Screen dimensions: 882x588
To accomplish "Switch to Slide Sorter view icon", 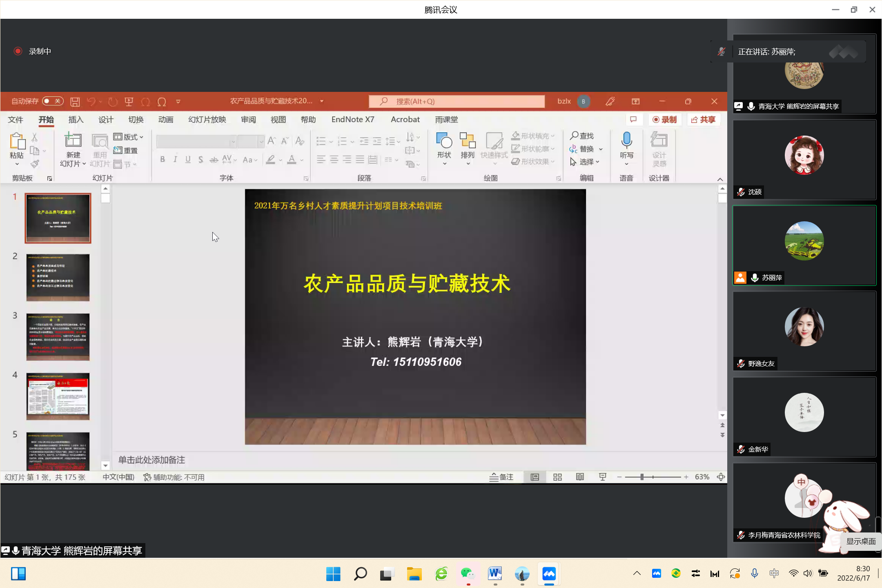I will pos(557,477).
